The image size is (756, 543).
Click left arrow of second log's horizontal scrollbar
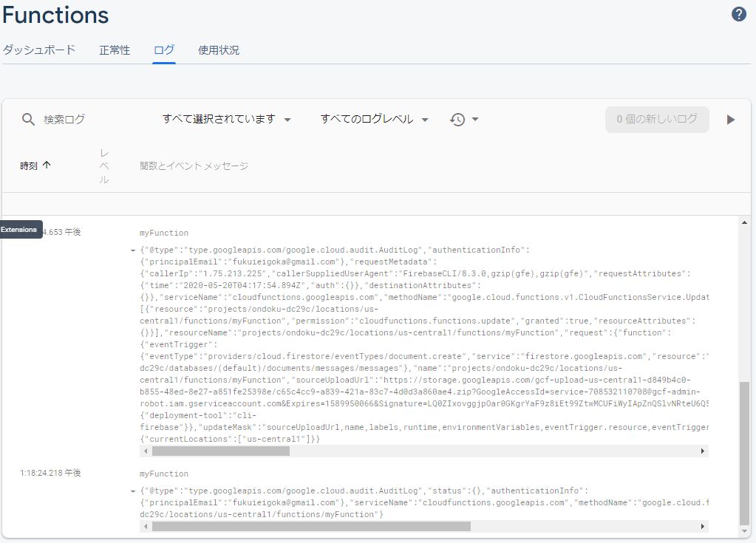[146, 526]
